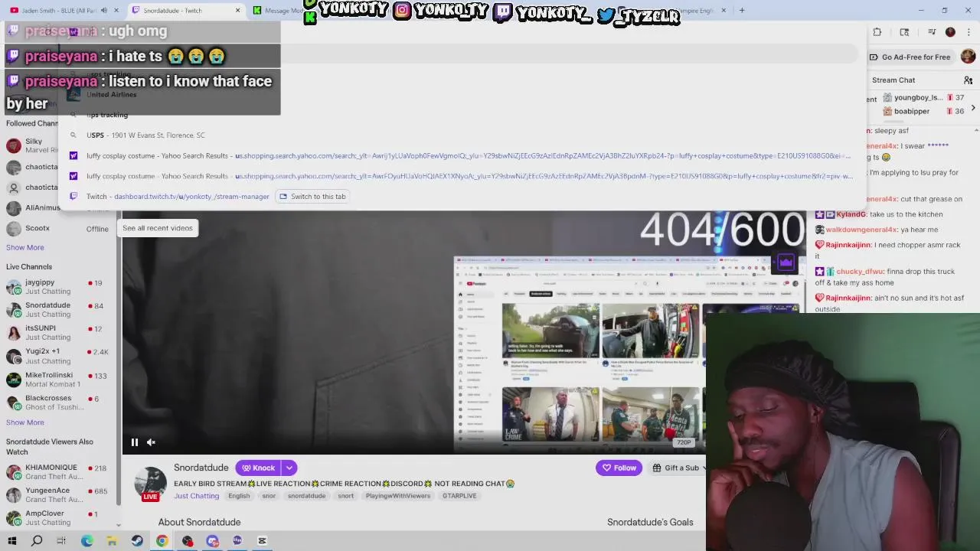The height and width of the screenshot is (551, 980).
Task: Open AllAnimus followed channel
Action: click(58, 207)
